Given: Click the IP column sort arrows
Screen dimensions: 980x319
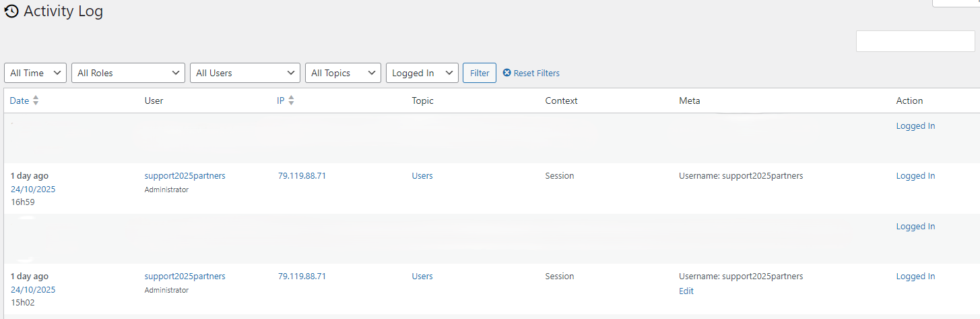Looking at the screenshot, I should [x=291, y=100].
